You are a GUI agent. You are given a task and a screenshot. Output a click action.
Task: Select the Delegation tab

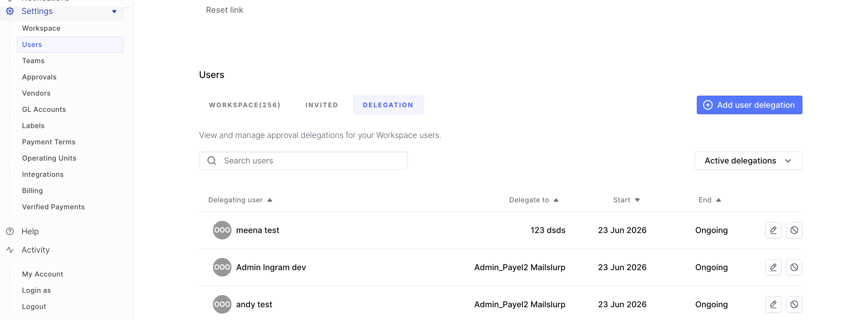pyautogui.click(x=388, y=105)
